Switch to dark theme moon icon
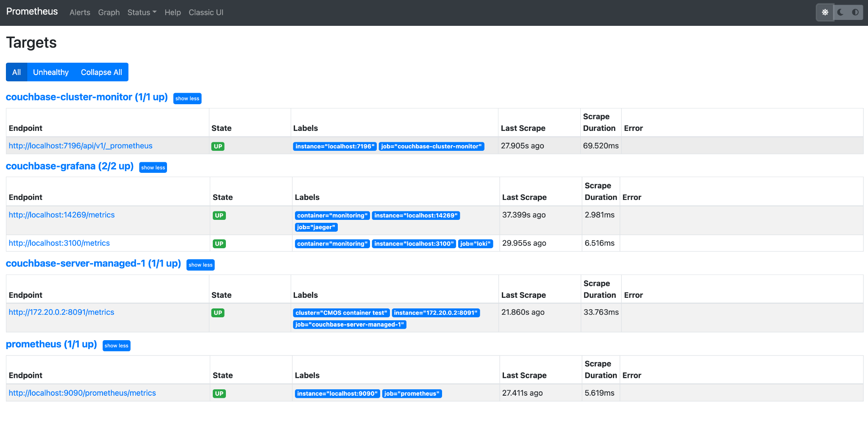Image resolution: width=868 pixels, height=441 pixels. (840, 12)
